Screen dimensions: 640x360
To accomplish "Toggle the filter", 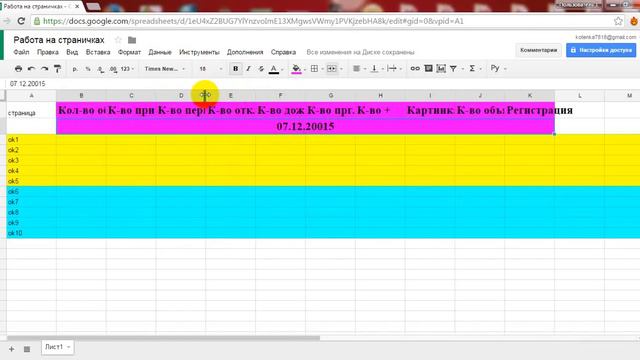I will coord(453,69).
